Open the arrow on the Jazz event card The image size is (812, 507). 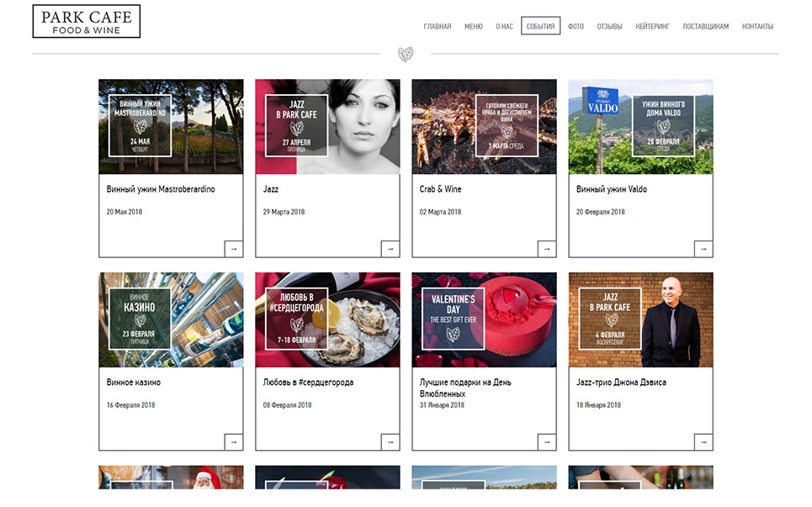click(390, 249)
